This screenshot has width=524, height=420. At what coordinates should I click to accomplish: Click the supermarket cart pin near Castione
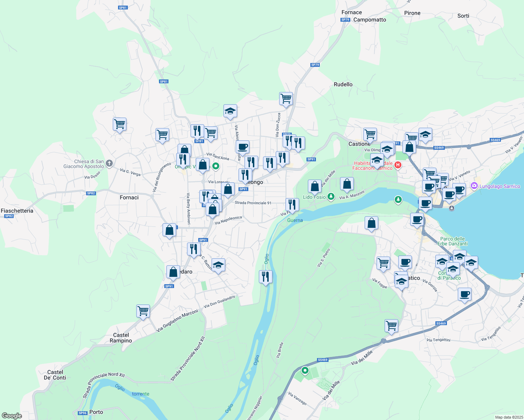pyautogui.click(x=370, y=134)
